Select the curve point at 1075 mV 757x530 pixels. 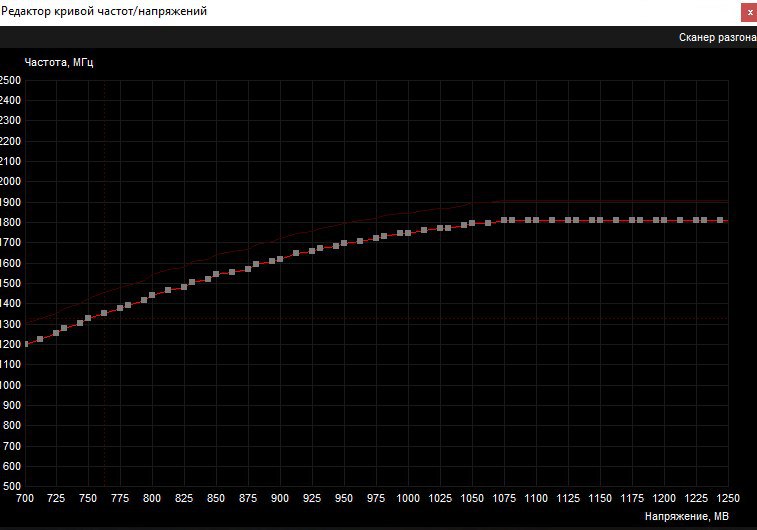(x=504, y=220)
